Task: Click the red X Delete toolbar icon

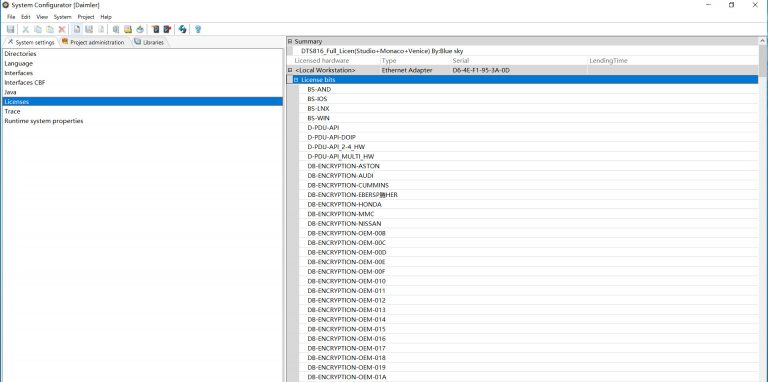Action: (x=62, y=29)
